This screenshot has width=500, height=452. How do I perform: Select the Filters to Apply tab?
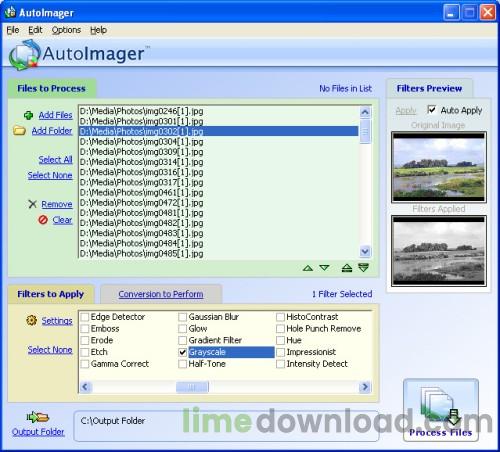coord(51,294)
